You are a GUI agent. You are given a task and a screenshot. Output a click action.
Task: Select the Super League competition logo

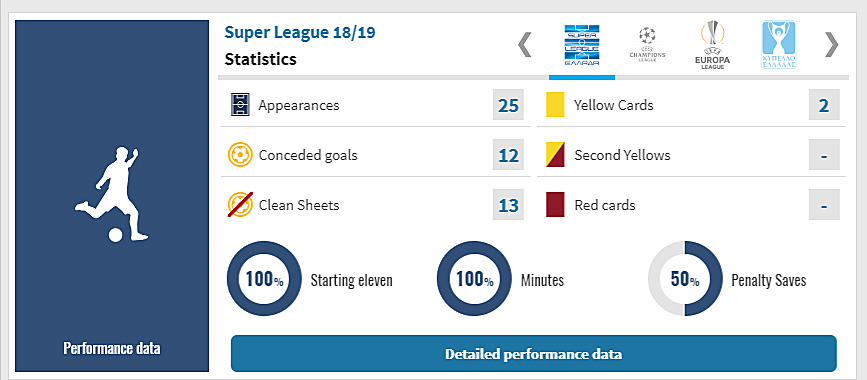pos(582,46)
